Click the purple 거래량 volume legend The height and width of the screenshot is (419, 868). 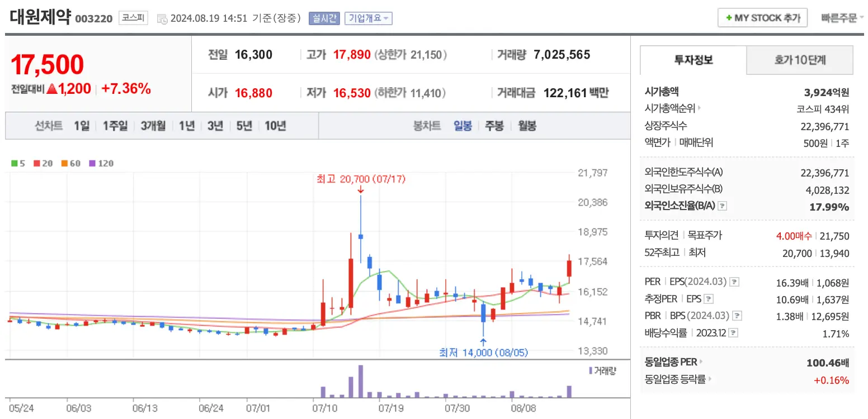(602, 370)
